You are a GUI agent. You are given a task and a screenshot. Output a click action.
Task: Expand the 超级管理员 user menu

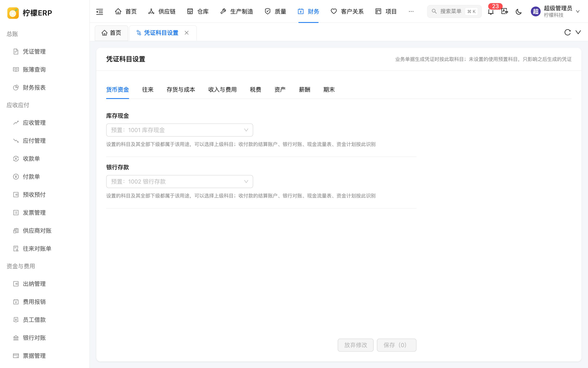(555, 11)
